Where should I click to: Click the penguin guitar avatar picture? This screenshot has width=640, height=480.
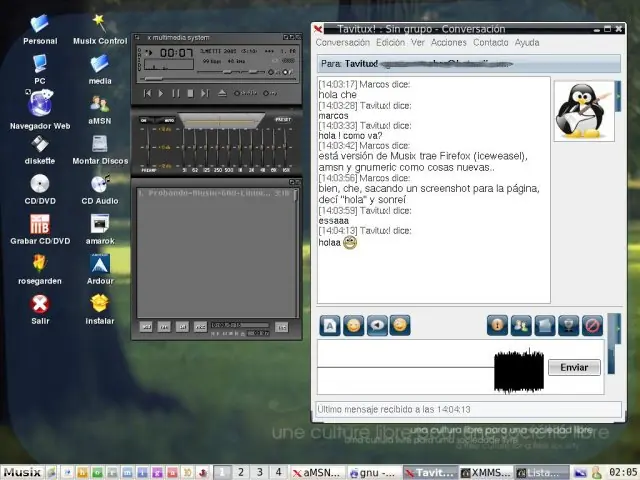(x=584, y=111)
